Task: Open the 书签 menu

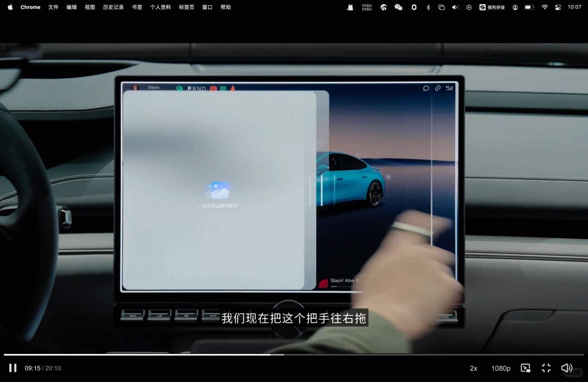Action: point(137,7)
